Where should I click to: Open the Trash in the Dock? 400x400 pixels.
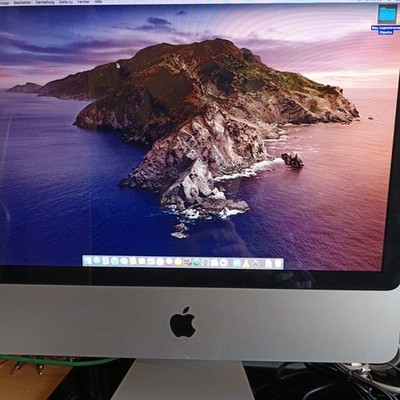[278, 263]
